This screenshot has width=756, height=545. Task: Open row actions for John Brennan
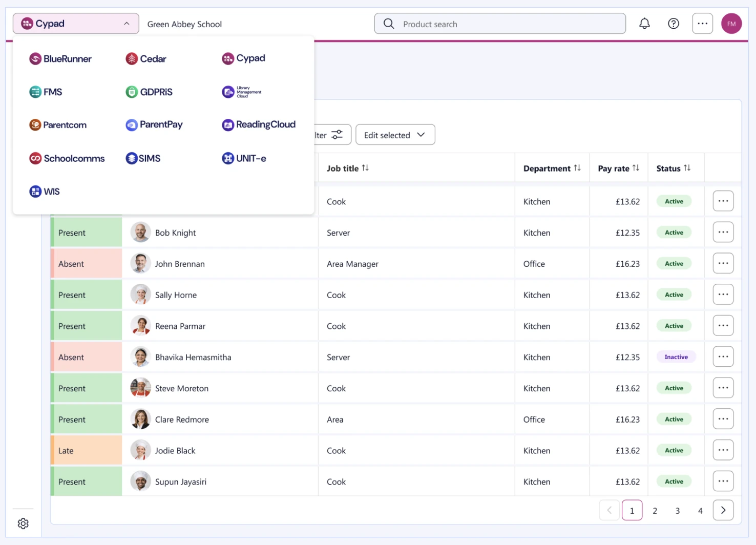click(723, 263)
